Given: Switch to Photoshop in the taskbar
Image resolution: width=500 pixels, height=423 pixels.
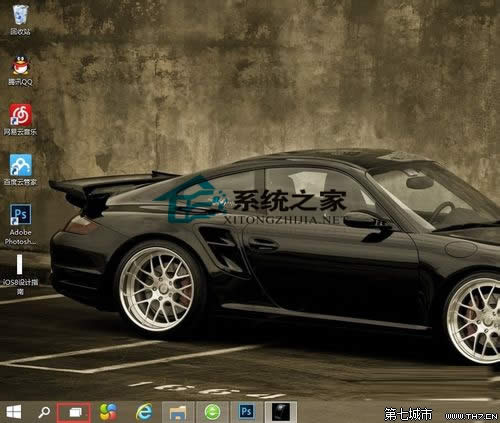Looking at the screenshot, I should pyautogui.click(x=246, y=412).
